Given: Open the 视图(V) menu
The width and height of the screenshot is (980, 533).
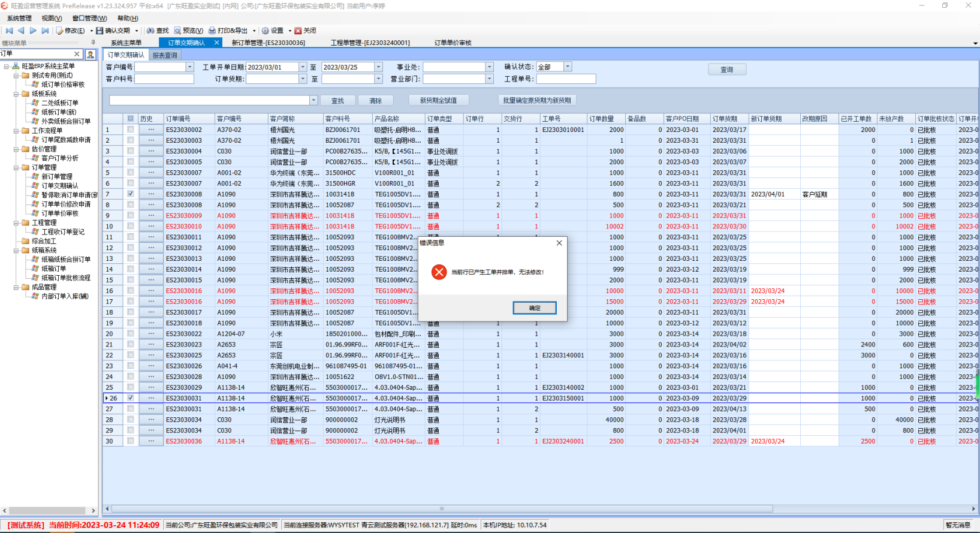Looking at the screenshot, I should click(52, 19).
